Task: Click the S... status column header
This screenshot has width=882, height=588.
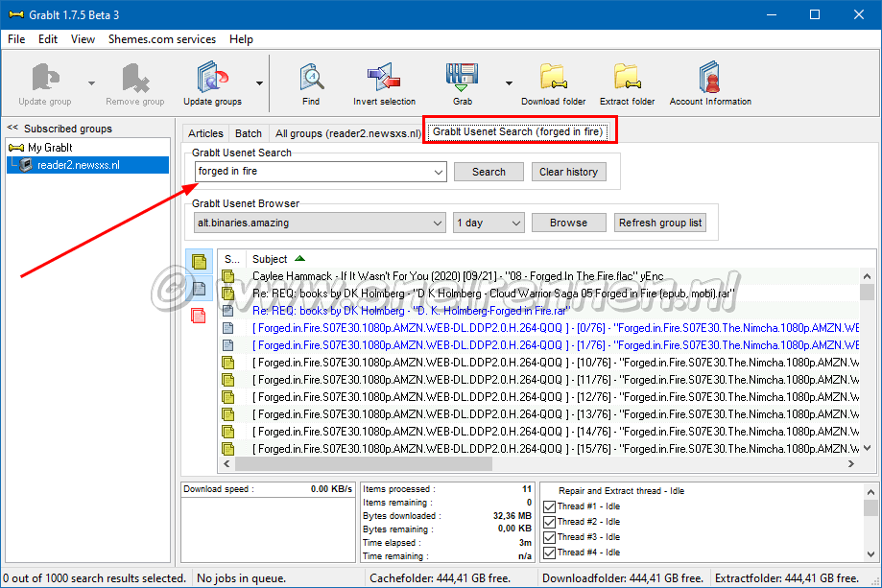Action: click(231, 259)
